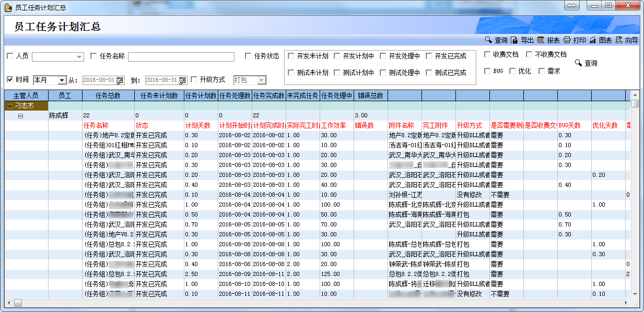Open the calendar picker for end date 2016-08-31
Viewport: 644px width, 312px height.
click(182, 80)
